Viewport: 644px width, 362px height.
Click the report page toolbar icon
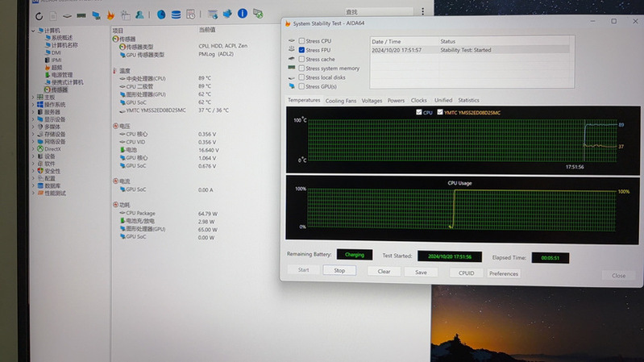[x=53, y=16]
